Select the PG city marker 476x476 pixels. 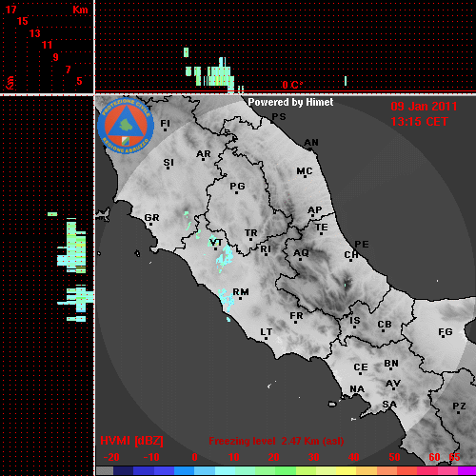point(236,192)
